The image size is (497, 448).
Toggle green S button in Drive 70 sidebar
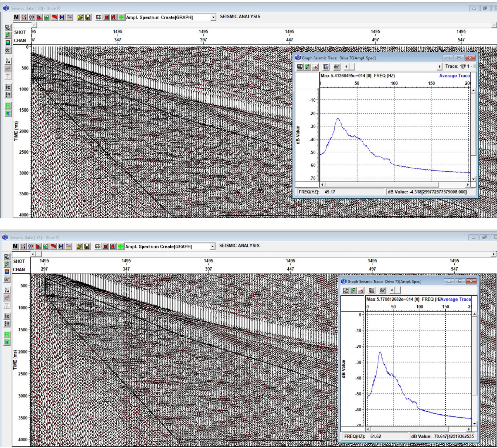coord(8,113)
